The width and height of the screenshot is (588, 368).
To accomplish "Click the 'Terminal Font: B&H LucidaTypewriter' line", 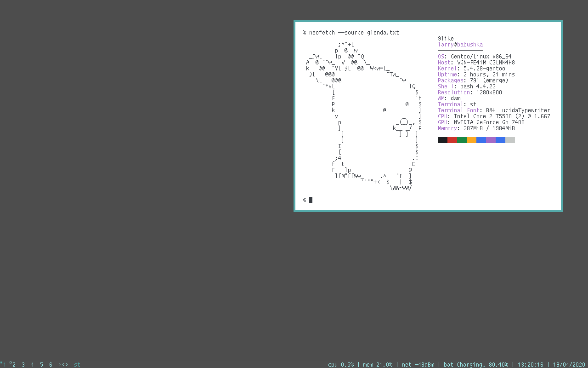I will pyautogui.click(x=494, y=110).
